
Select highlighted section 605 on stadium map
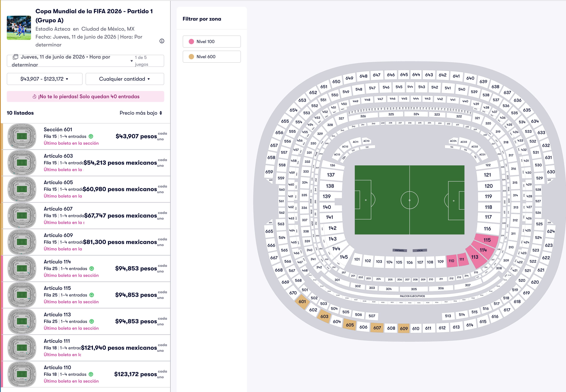click(349, 325)
